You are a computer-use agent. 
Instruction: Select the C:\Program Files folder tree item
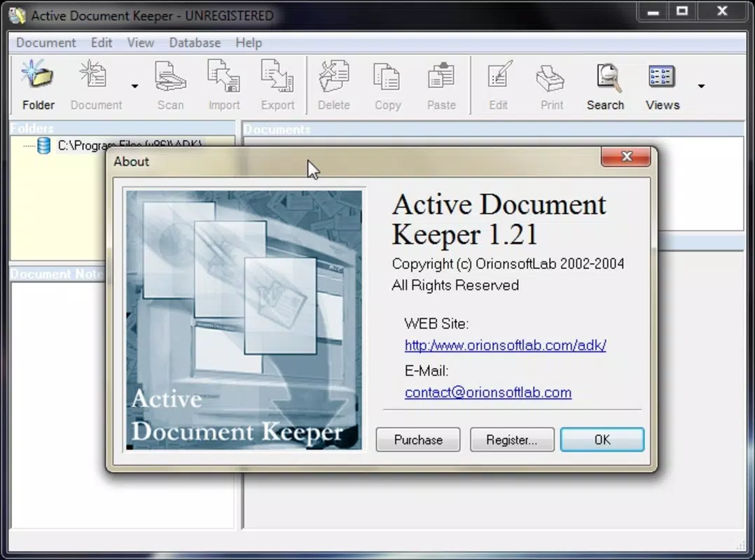coord(130,145)
